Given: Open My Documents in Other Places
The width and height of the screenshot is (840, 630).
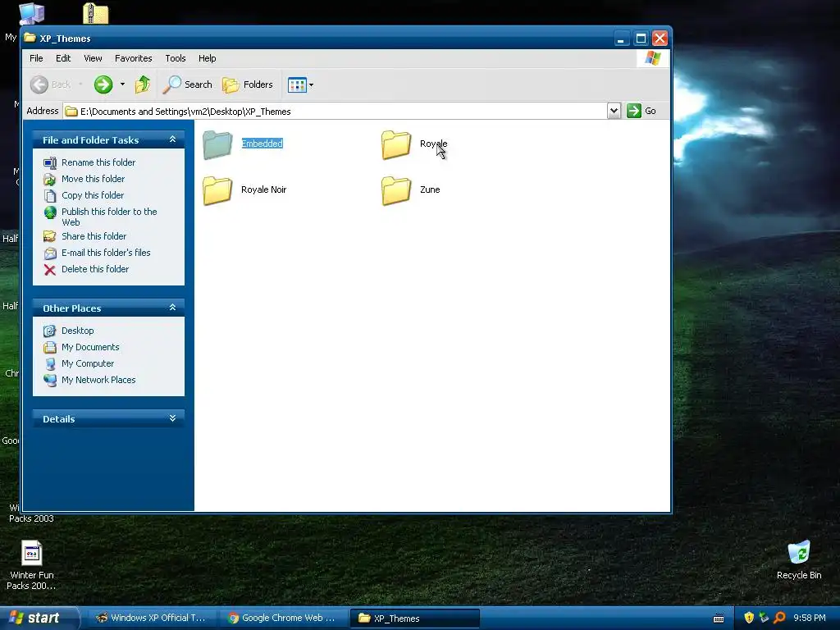Looking at the screenshot, I should point(90,347).
